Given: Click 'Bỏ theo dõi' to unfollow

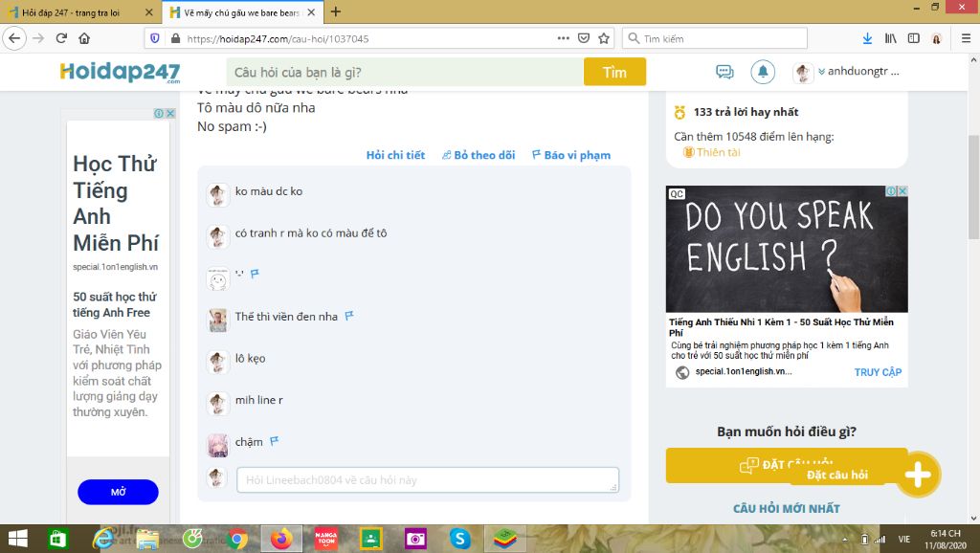Looking at the screenshot, I should [x=479, y=155].
